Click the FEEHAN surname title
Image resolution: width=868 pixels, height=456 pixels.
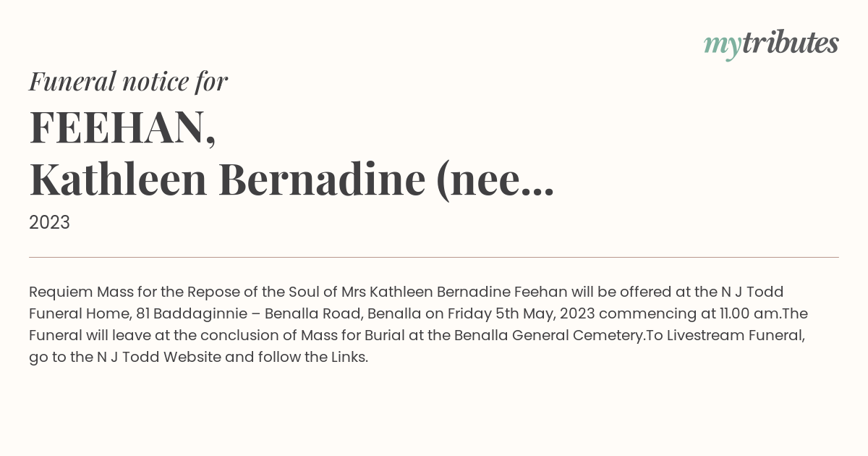click(122, 127)
